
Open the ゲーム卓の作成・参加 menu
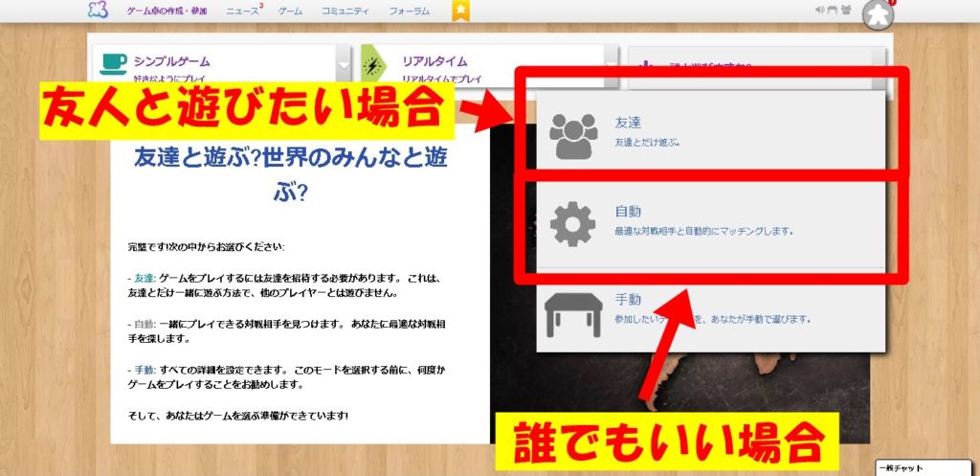point(167,11)
